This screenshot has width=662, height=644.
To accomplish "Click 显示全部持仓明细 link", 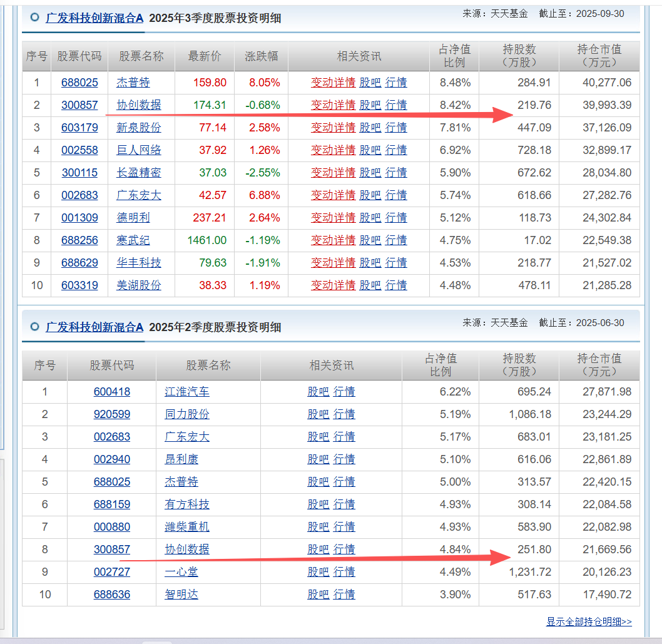I will tap(589, 621).
